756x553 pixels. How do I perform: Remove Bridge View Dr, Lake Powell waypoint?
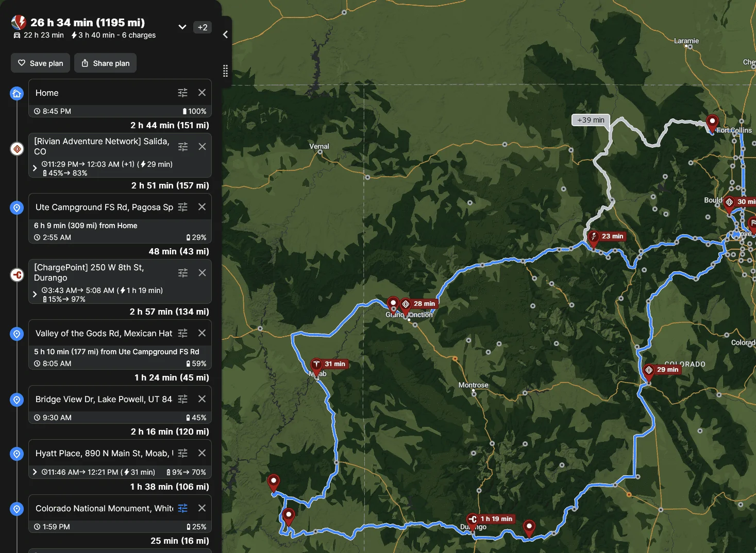[x=202, y=399]
